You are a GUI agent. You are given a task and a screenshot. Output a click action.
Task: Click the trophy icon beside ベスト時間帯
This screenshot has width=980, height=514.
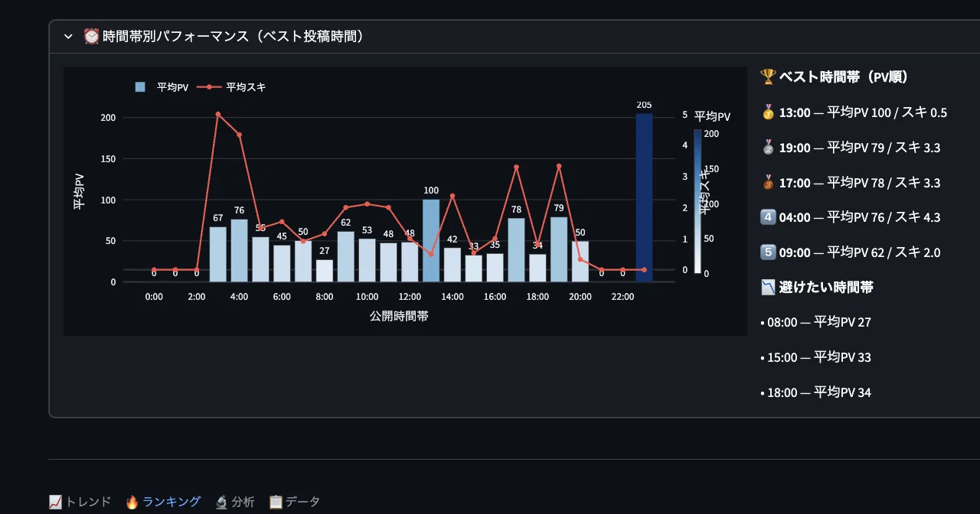coord(768,76)
